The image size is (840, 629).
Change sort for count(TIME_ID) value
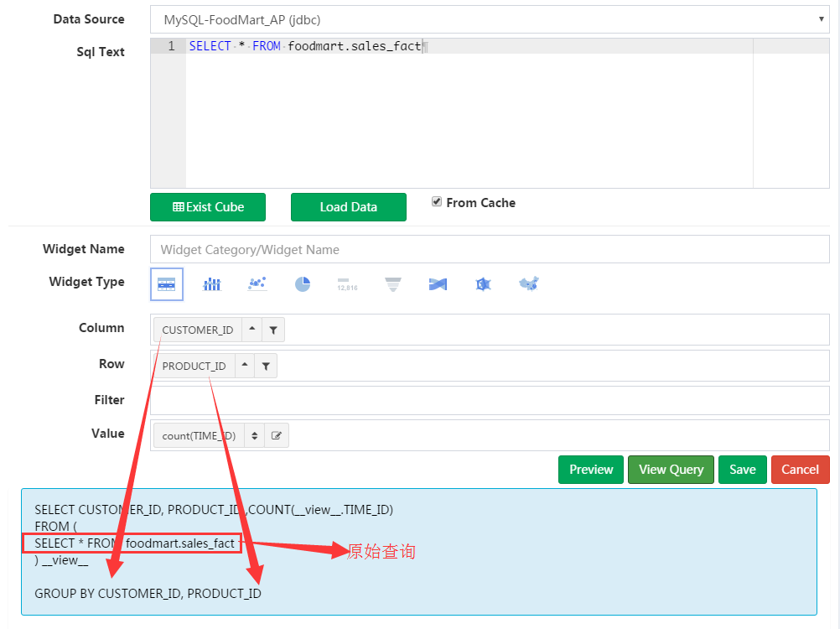tap(255, 436)
